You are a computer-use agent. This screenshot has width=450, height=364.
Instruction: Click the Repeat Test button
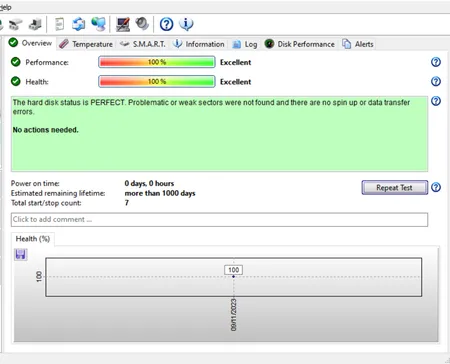[x=395, y=187]
